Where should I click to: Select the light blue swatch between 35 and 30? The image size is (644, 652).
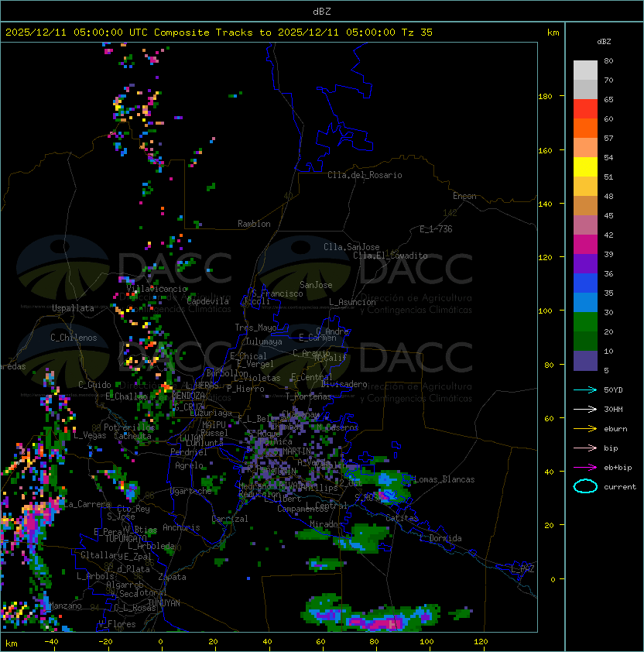tap(585, 302)
